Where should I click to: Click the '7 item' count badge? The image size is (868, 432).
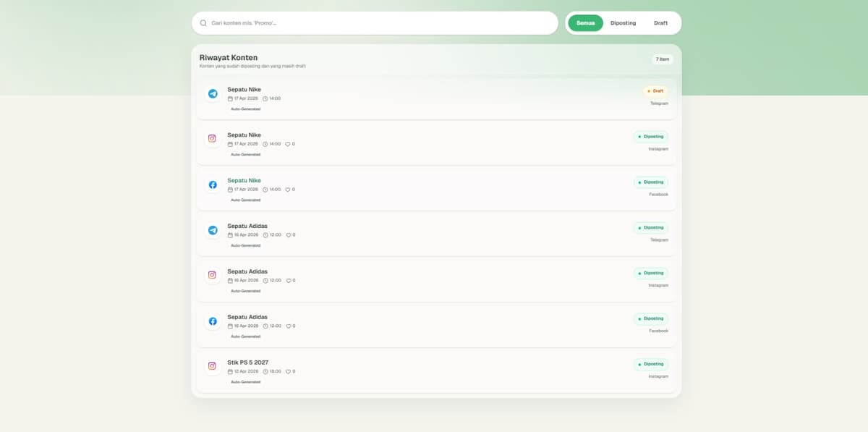point(663,59)
